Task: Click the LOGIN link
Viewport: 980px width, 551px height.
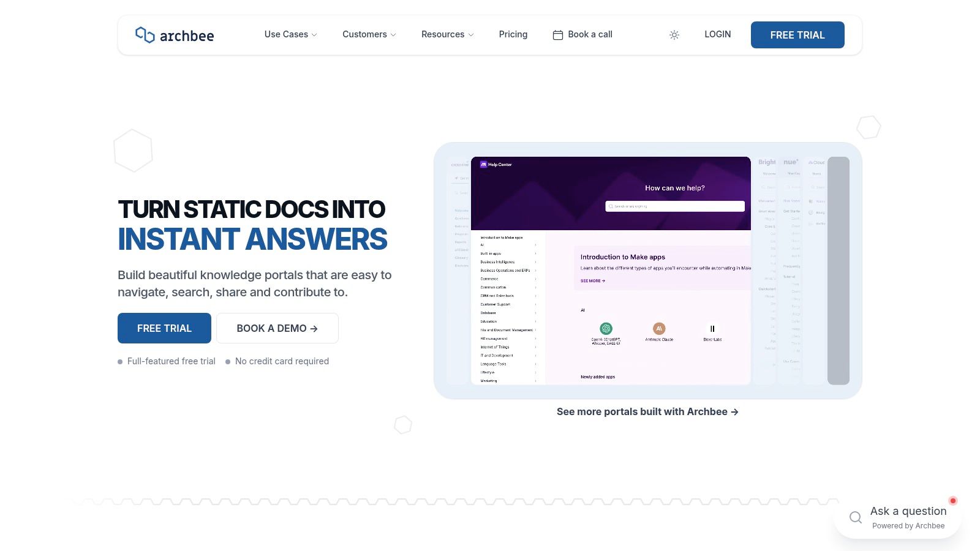Action: (718, 34)
